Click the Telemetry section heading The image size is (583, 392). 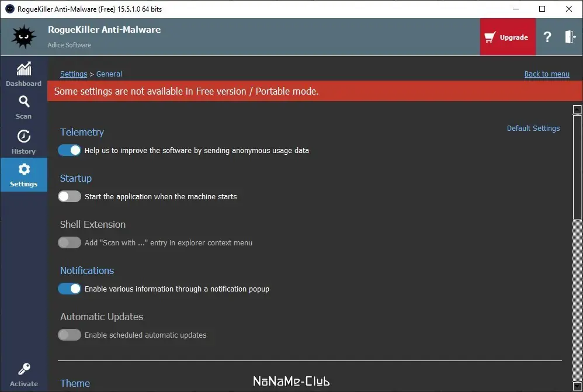click(x=82, y=133)
